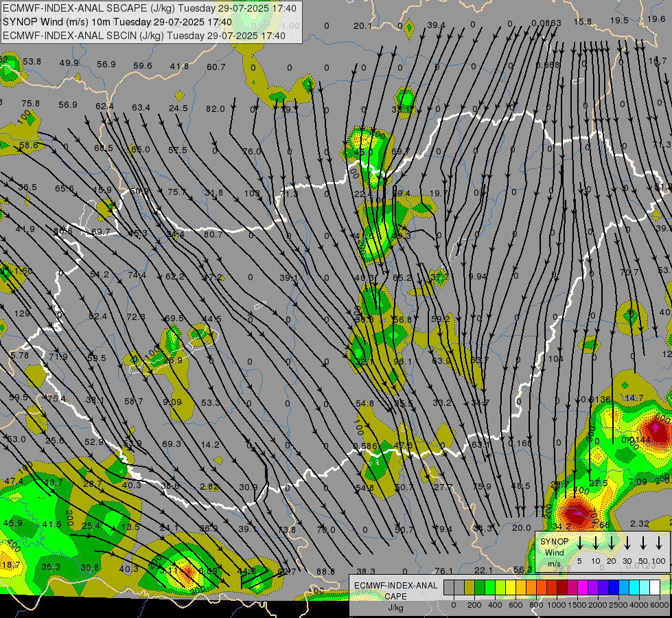Click the ECMWF-INDEX-ANAL label in bottom legend
The height and width of the screenshot is (618, 672).
395,586
